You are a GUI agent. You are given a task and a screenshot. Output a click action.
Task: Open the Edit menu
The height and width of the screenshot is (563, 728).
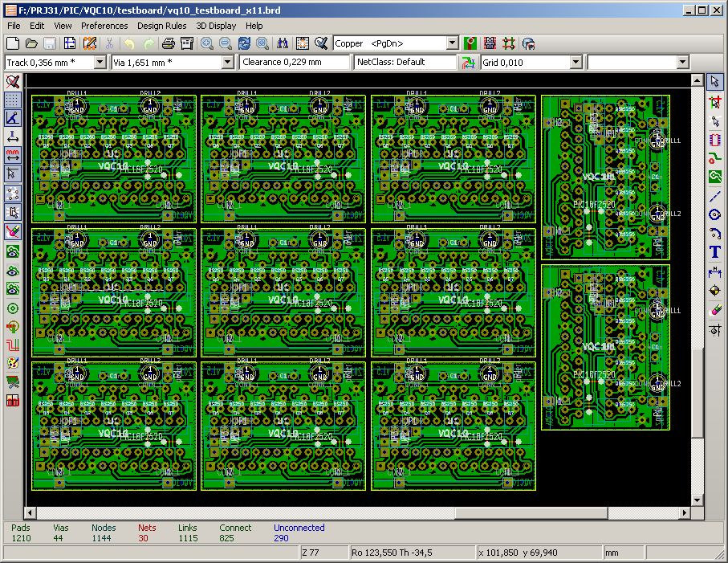pyautogui.click(x=37, y=26)
